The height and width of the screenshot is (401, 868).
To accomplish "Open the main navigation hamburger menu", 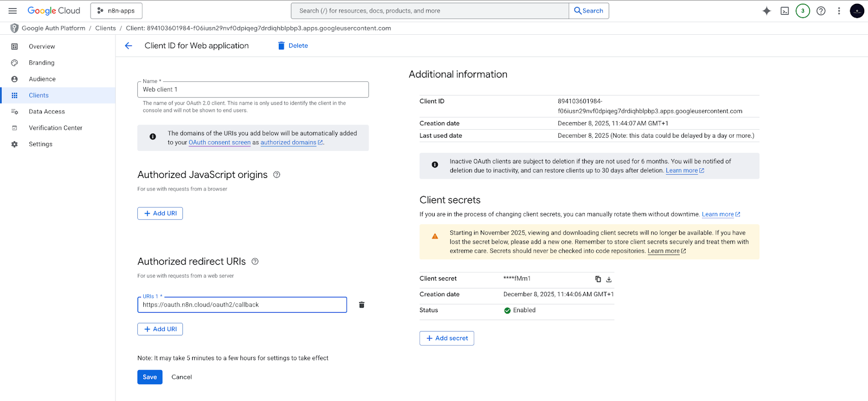I will click(12, 11).
